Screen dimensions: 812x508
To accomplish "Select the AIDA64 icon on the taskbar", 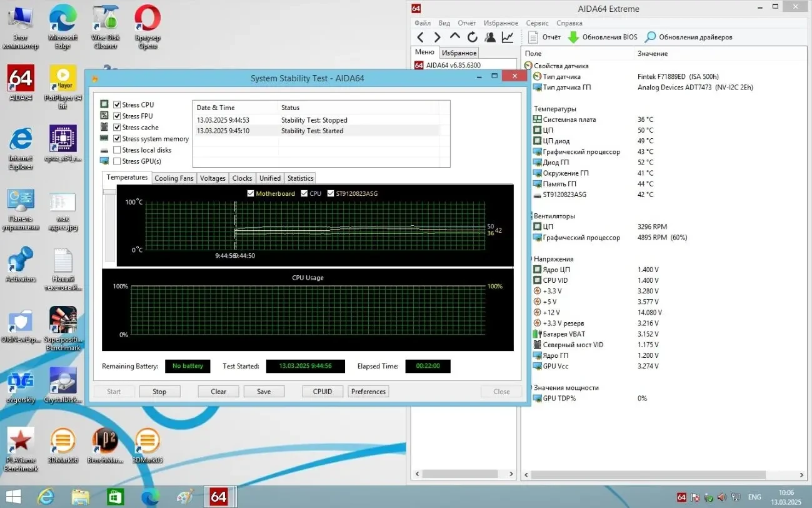I will coord(219,496).
